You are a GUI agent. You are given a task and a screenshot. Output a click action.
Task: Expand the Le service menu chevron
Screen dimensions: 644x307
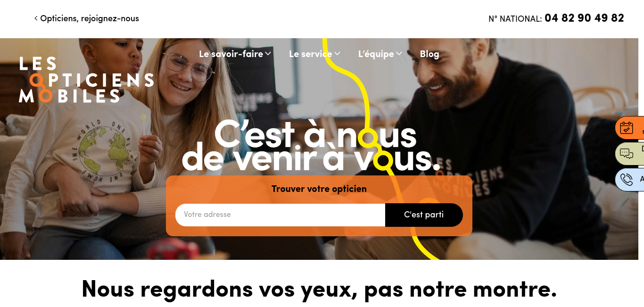coord(337,54)
